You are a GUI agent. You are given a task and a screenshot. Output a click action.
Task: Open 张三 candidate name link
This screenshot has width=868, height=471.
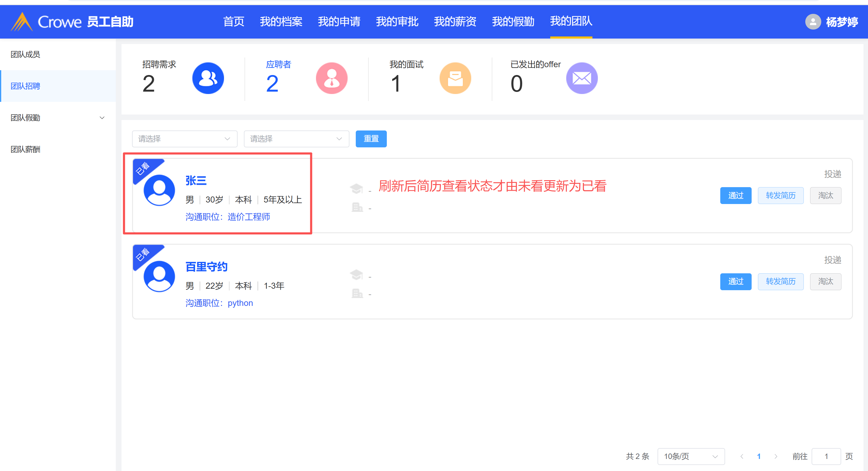pyautogui.click(x=196, y=181)
